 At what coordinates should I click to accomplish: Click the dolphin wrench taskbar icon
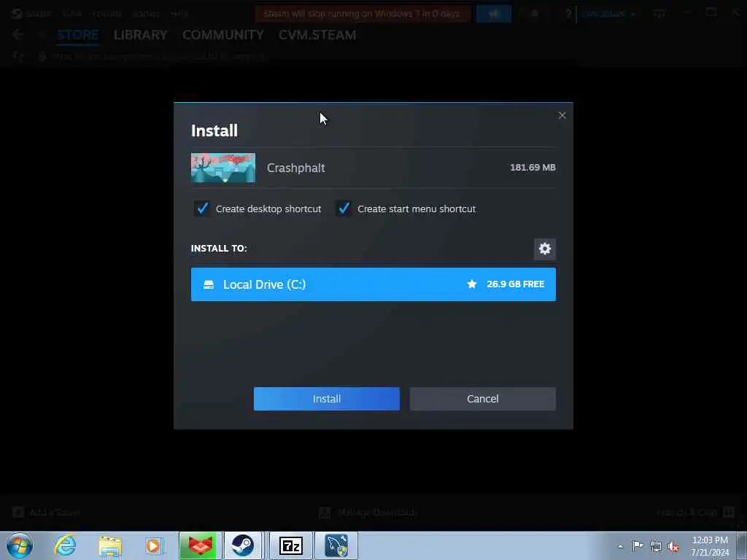tap(336, 545)
